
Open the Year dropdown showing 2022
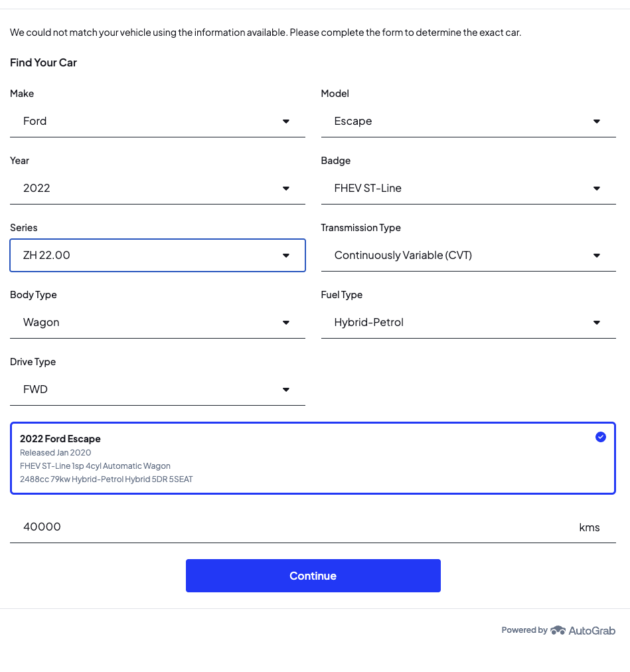[x=157, y=189]
